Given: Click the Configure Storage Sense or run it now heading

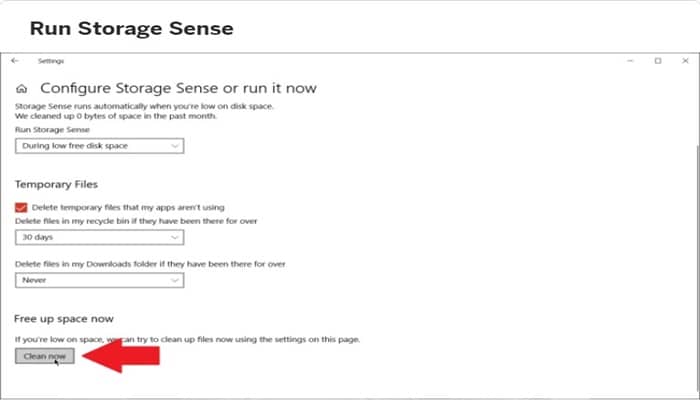Looking at the screenshot, I should coord(179,88).
